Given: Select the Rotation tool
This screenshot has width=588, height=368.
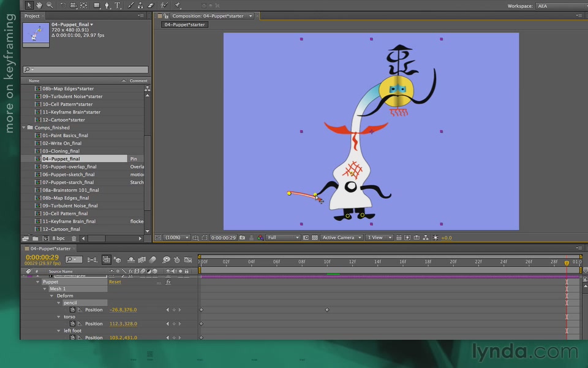Looking at the screenshot, I should coord(63,6).
